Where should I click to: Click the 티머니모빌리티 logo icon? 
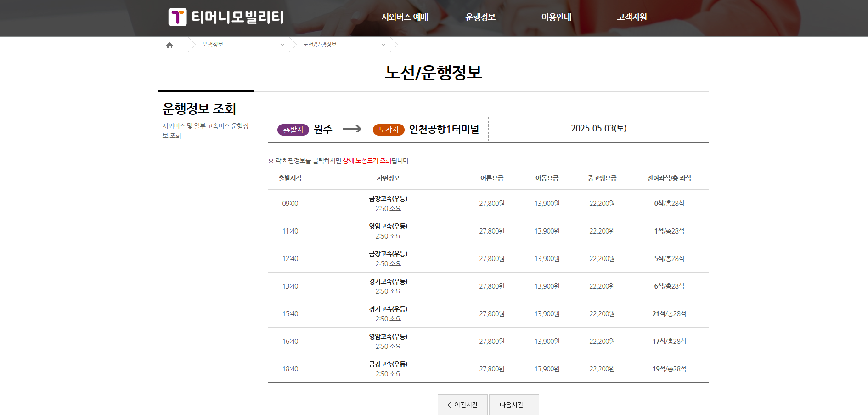(x=178, y=17)
